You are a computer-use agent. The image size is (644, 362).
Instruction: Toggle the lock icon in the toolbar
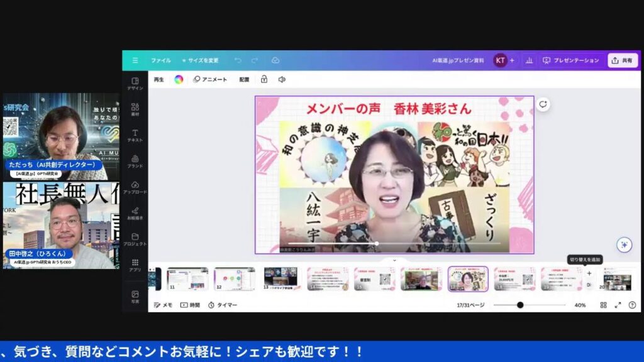coord(264,79)
